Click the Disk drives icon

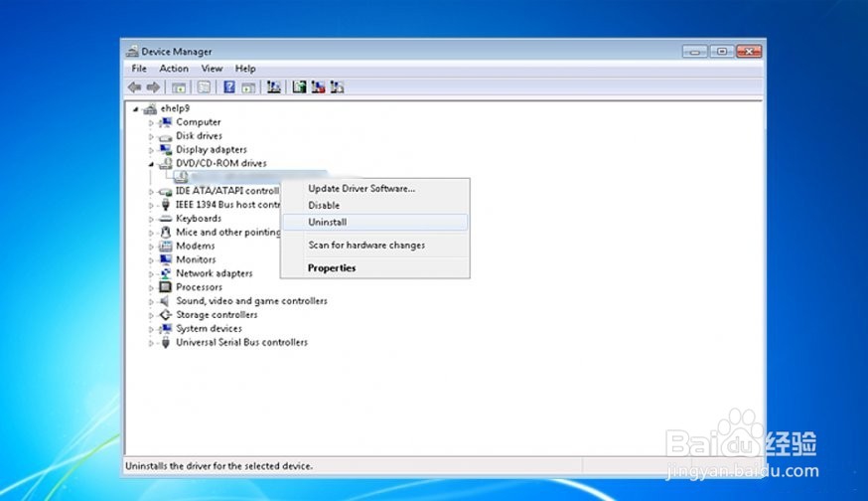point(165,136)
